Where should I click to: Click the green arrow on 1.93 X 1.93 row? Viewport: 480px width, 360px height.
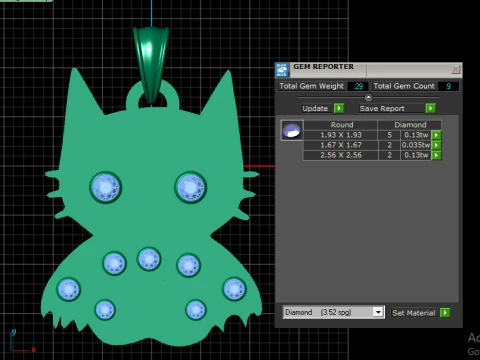pyautogui.click(x=436, y=135)
